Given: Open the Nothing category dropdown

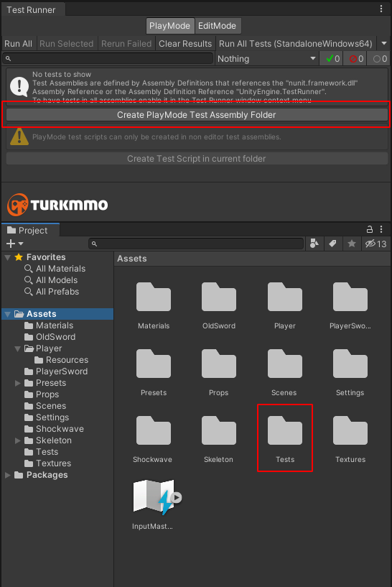Looking at the screenshot, I should coord(266,59).
